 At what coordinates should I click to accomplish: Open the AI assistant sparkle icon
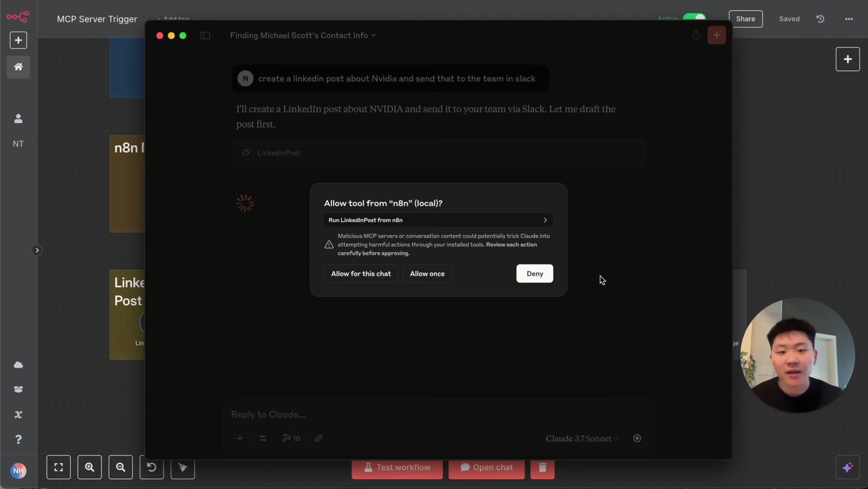tap(848, 468)
